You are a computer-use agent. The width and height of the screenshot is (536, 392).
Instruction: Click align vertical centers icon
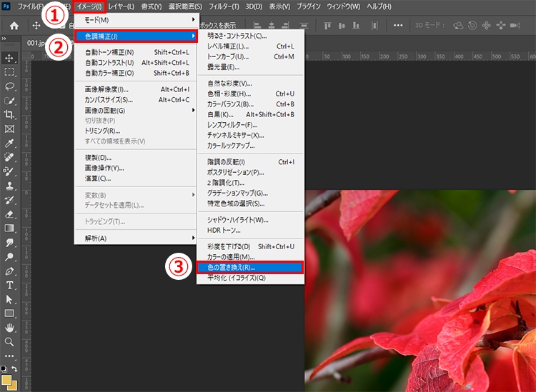click(342, 26)
